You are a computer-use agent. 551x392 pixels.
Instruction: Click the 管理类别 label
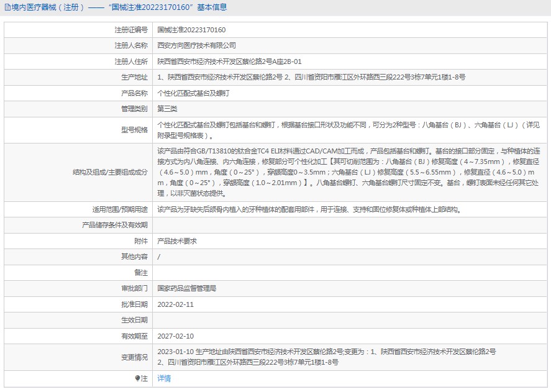coord(135,109)
